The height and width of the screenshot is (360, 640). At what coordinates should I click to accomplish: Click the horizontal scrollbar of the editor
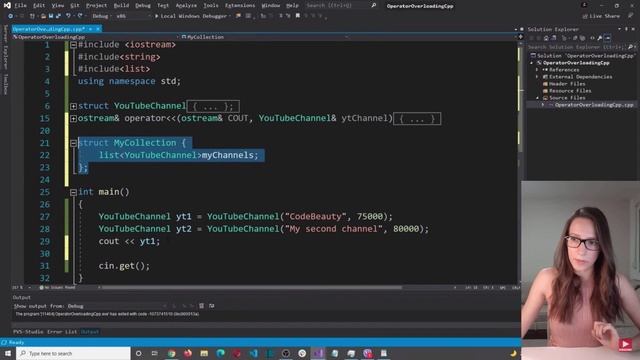pyautogui.click(x=251, y=287)
